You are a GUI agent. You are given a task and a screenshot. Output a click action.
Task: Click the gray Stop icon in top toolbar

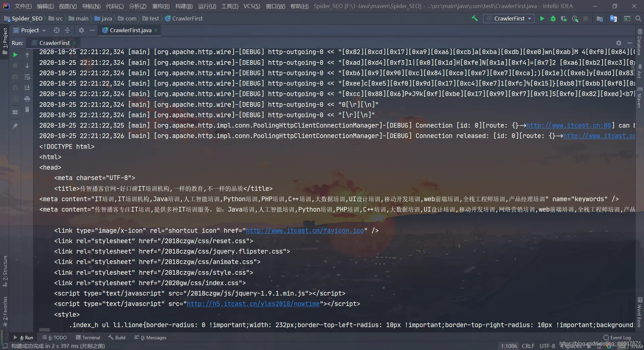(x=586, y=18)
